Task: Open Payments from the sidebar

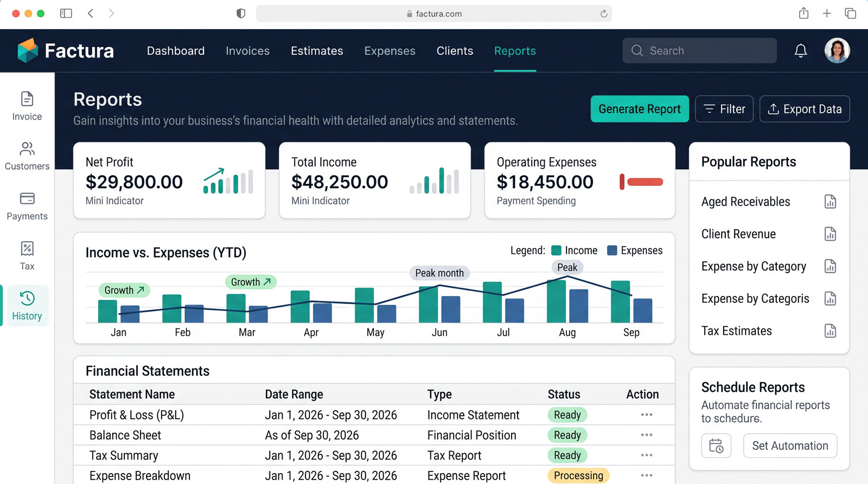Action: 27,206
